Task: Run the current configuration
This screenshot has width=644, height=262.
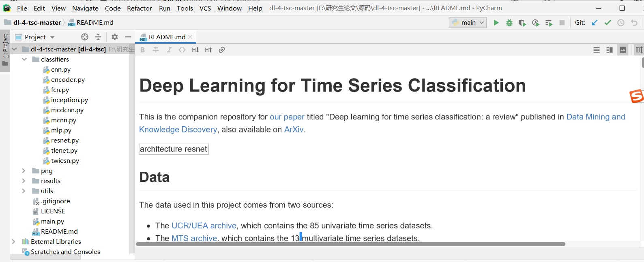Action: pos(496,22)
